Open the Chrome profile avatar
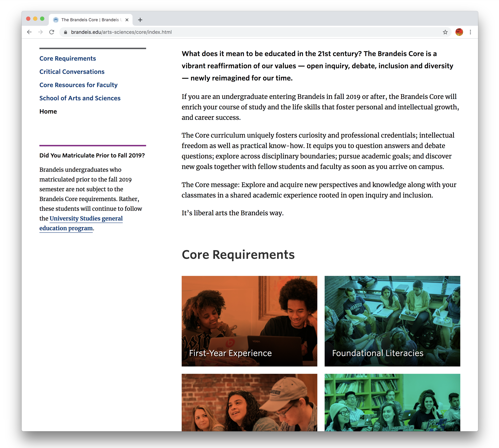Image resolution: width=499 pixels, height=448 pixels. pos(459,32)
